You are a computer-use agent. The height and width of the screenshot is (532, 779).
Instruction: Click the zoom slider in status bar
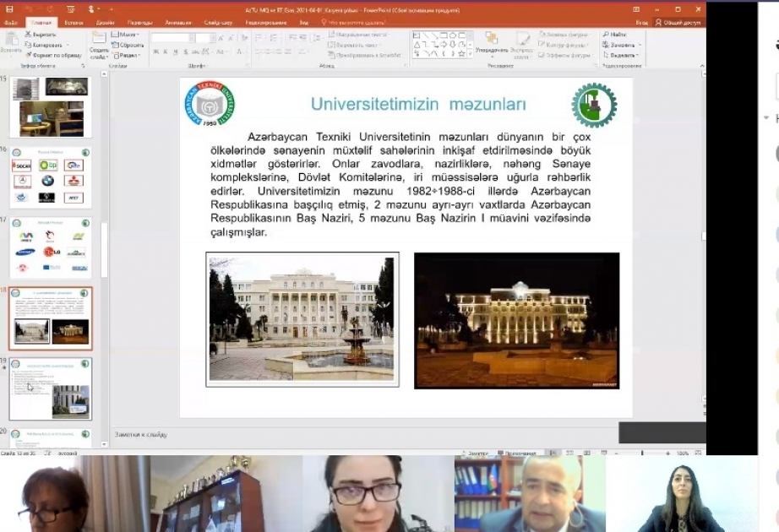point(642,453)
